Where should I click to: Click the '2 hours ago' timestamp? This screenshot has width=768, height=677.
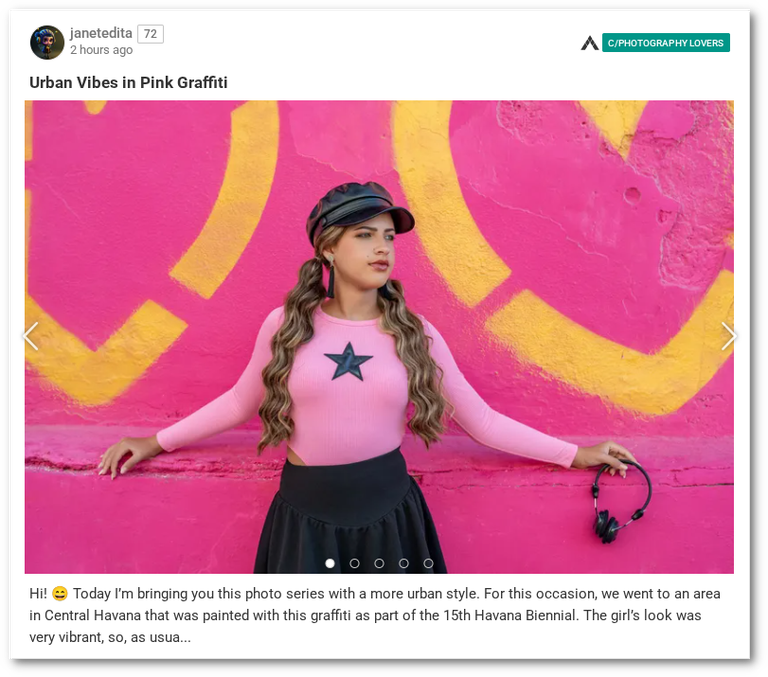pyautogui.click(x=101, y=50)
